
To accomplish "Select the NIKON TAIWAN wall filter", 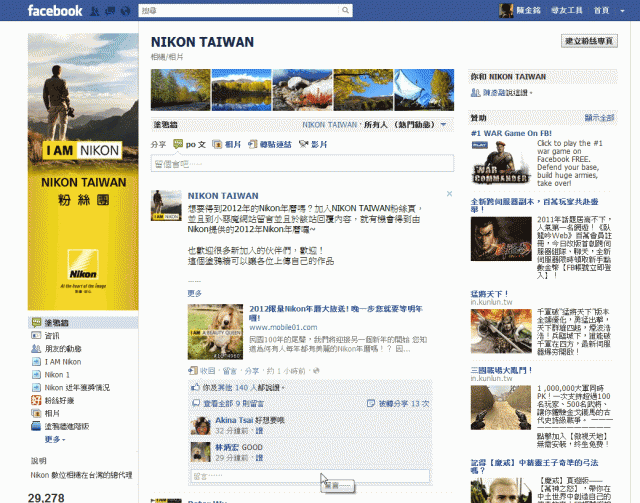I will tap(329, 125).
